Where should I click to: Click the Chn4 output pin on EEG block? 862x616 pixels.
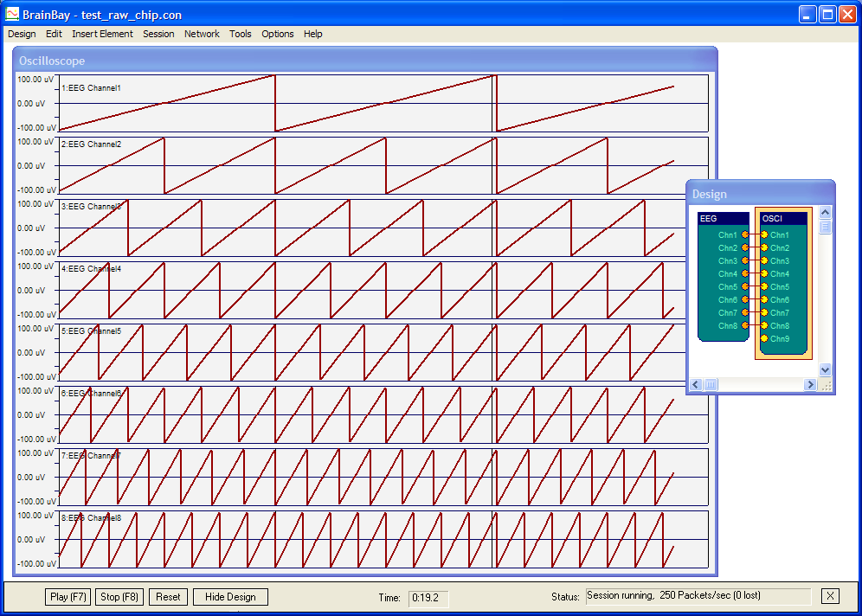(746, 273)
